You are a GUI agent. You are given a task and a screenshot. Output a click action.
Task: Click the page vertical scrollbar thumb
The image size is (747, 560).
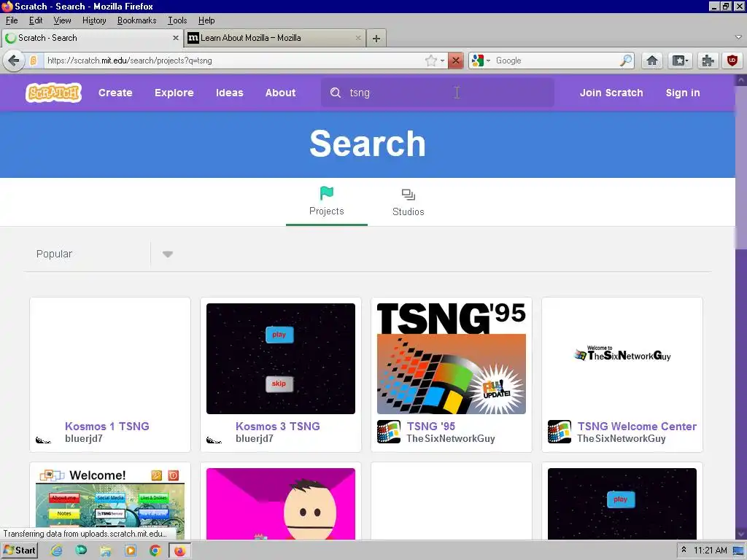[x=741, y=168]
